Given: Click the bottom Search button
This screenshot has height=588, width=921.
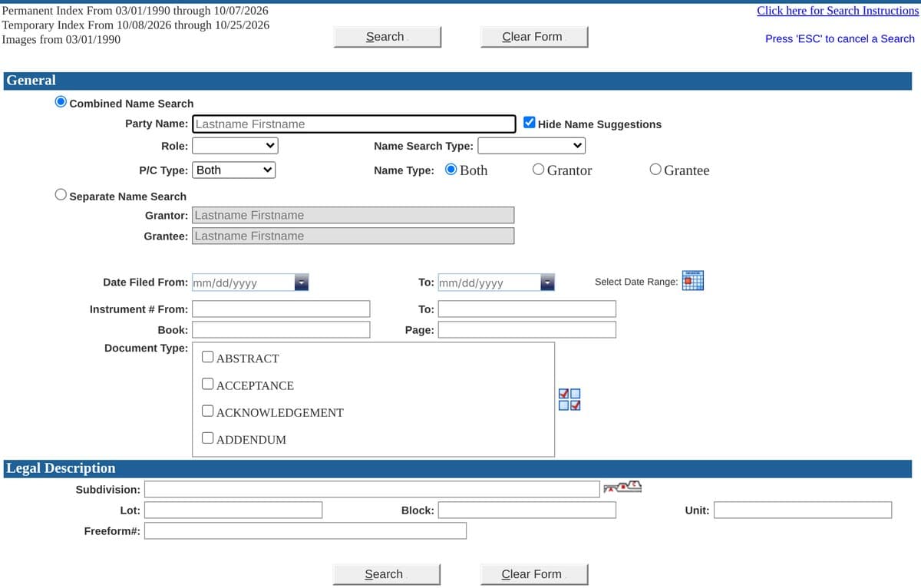Looking at the screenshot, I should click(387, 574).
